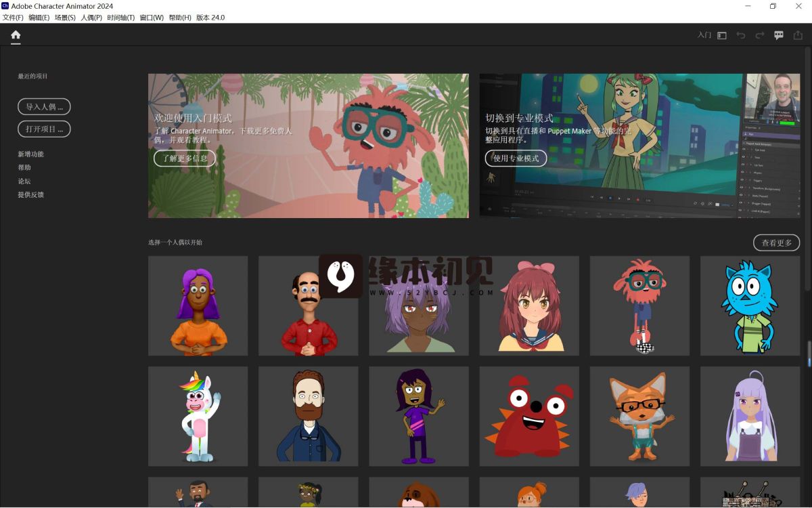
Task: Select the dark-skinned purple-haired anime puppet
Action: coord(419,306)
